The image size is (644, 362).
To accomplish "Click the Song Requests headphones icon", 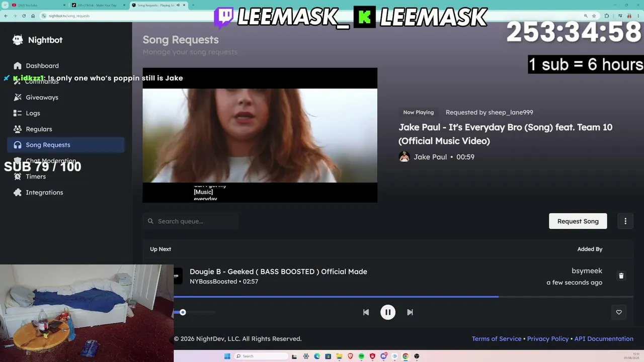I will (x=18, y=145).
